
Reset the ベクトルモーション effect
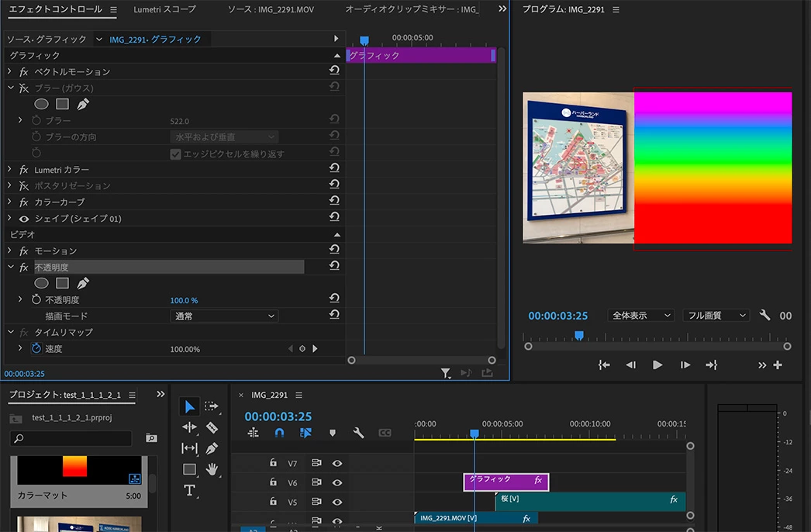click(335, 71)
